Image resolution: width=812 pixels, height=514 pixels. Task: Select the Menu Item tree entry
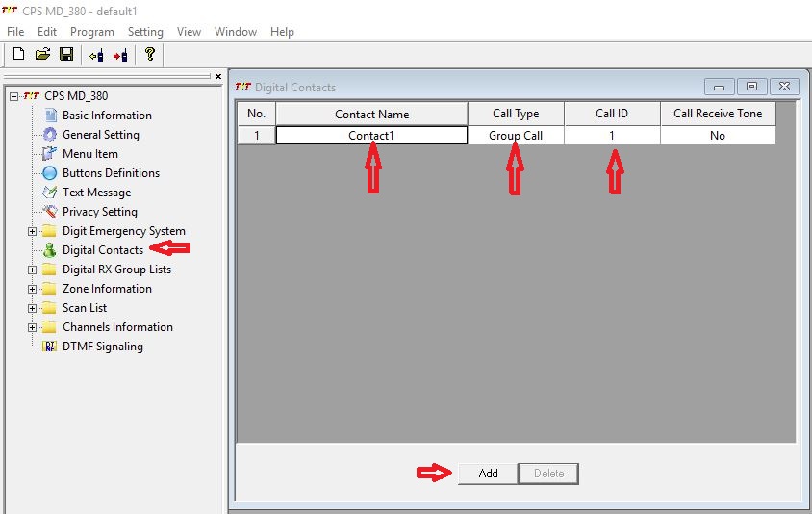click(90, 154)
